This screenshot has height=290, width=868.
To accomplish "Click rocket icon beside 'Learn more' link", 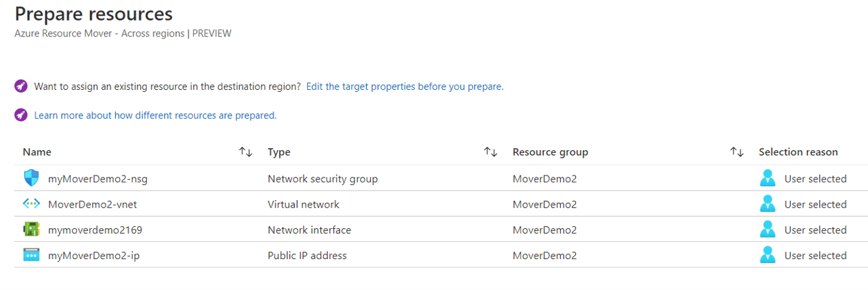I will (x=21, y=115).
